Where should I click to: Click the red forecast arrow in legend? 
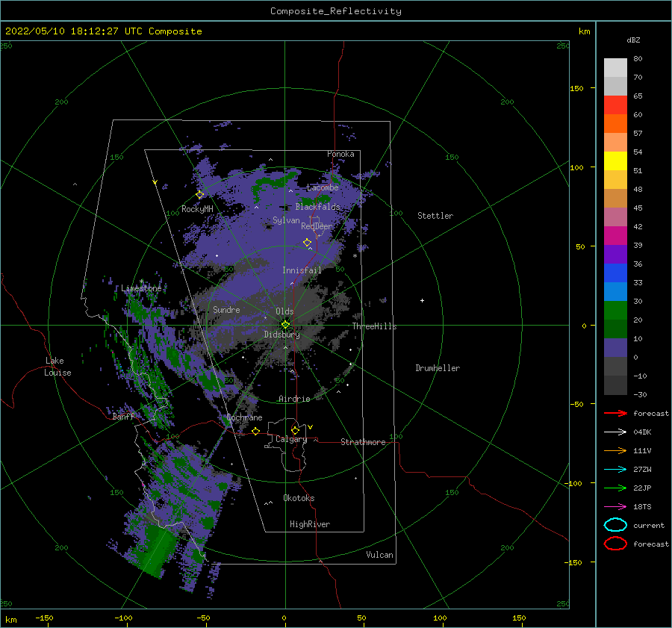coord(615,413)
